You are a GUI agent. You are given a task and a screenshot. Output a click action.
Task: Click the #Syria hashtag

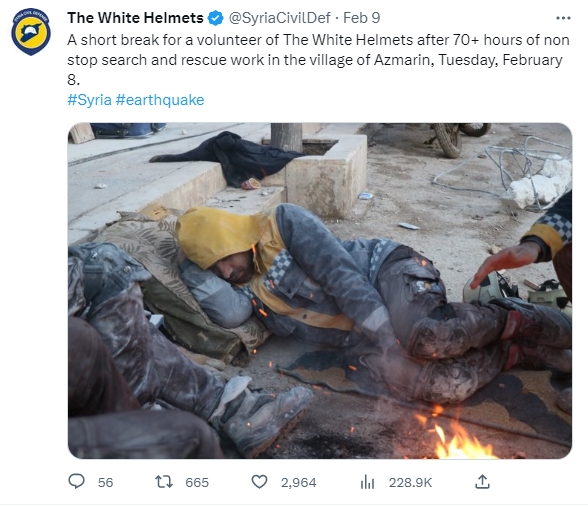90,100
